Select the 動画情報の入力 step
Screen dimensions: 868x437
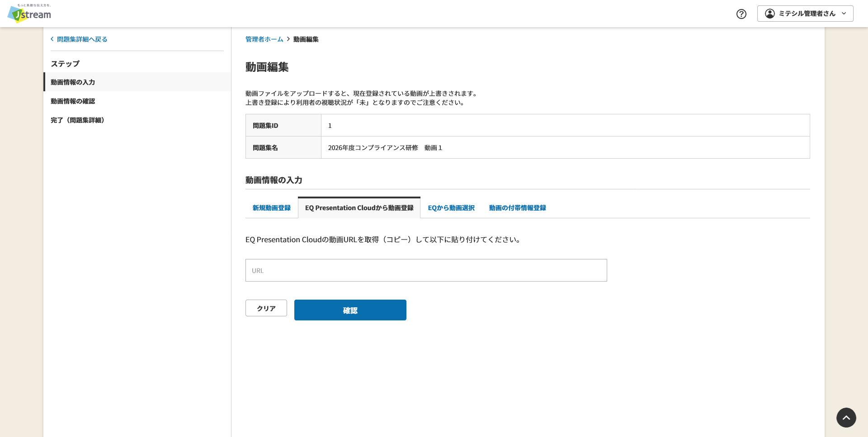(x=137, y=82)
